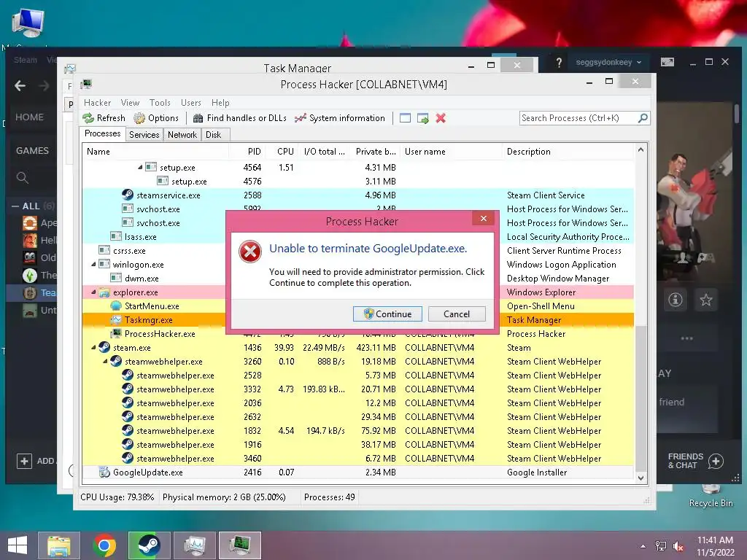
Task: Sort by the CPU column header
Action: [281, 152]
